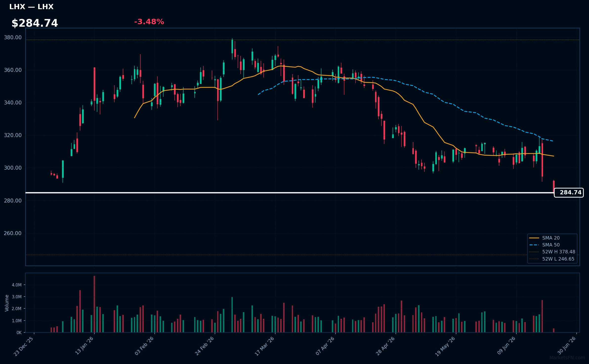
Task: Click the 1.0M volume axis label
Action: (17, 321)
